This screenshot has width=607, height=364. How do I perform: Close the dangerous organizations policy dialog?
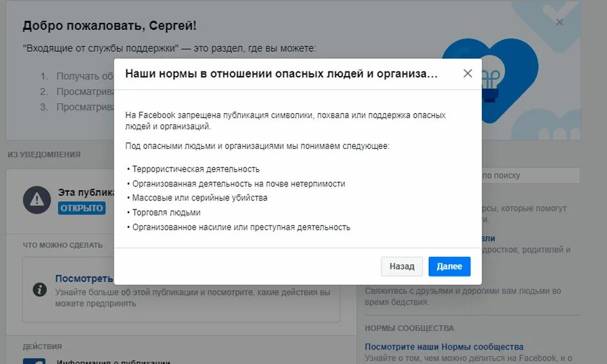click(x=467, y=73)
